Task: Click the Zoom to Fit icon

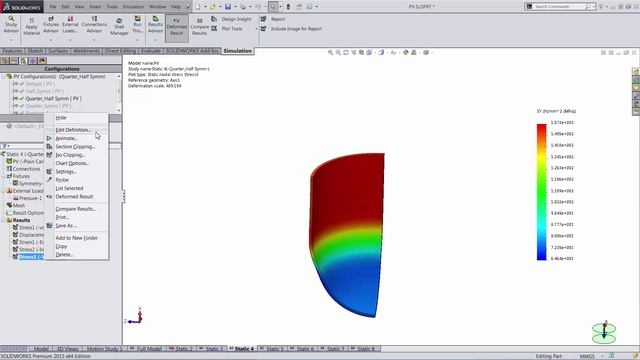Action: 331,53
